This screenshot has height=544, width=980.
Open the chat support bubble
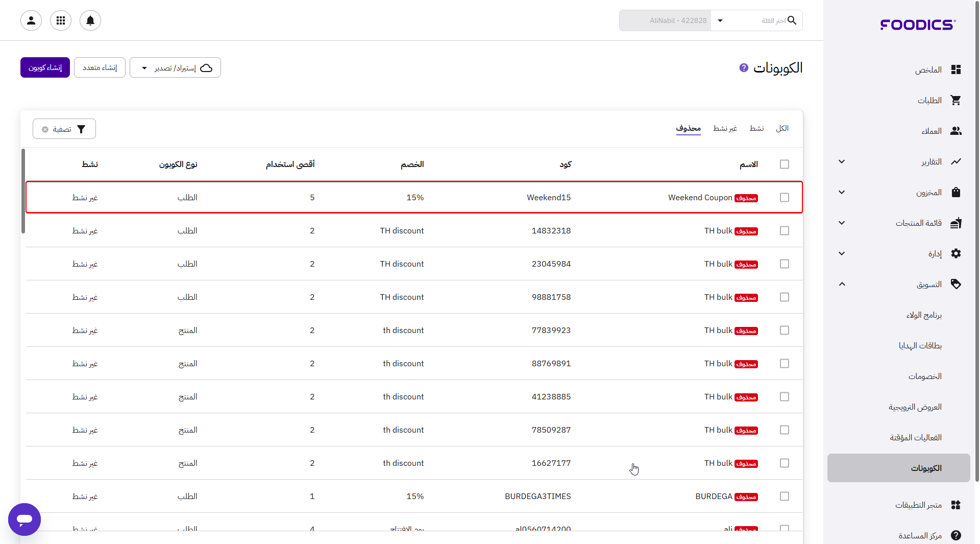[x=24, y=519]
